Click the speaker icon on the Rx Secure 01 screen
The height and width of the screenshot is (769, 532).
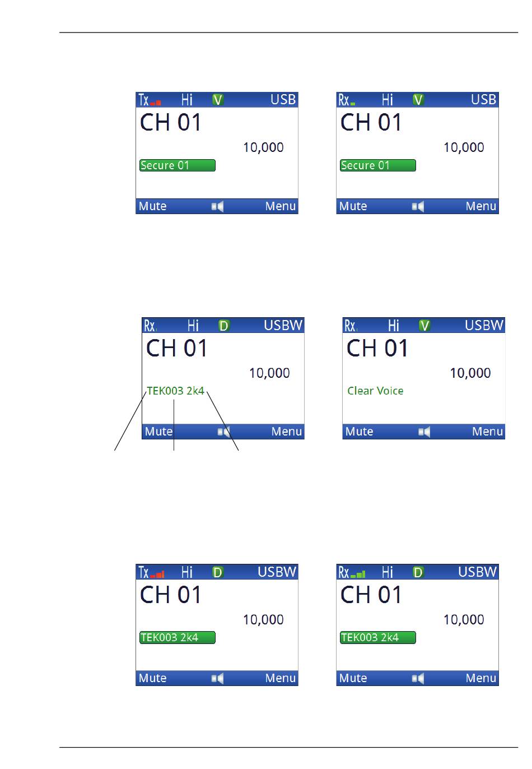[x=418, y=206]
